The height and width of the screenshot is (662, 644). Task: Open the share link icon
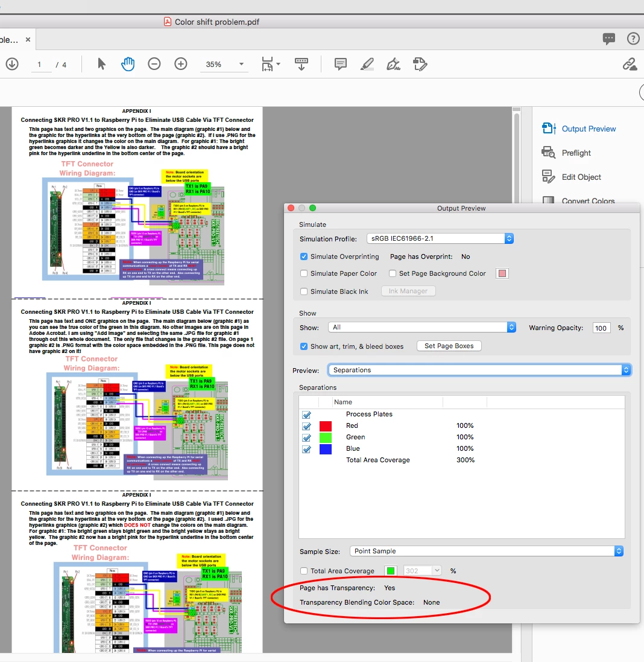[x=630, y=64]
